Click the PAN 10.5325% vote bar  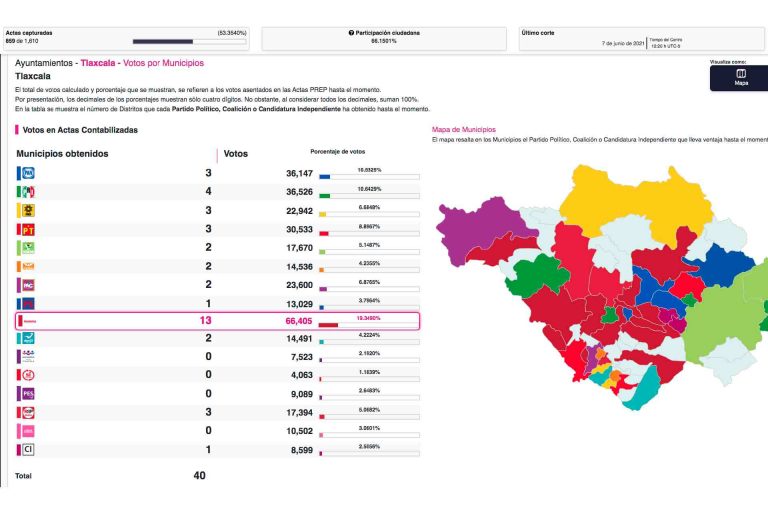369,176
